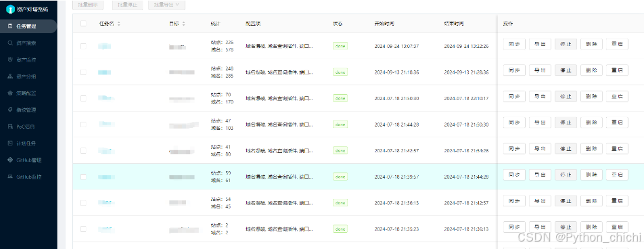This screenshot has height=249, width=644.
Task: Check the row started 2024-07-18 21:39:57
Action: click(x=83, y=177)
